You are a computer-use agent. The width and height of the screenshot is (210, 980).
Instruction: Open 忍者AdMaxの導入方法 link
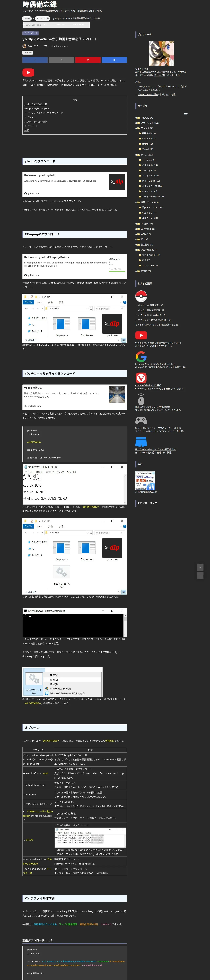click(146, 492)
